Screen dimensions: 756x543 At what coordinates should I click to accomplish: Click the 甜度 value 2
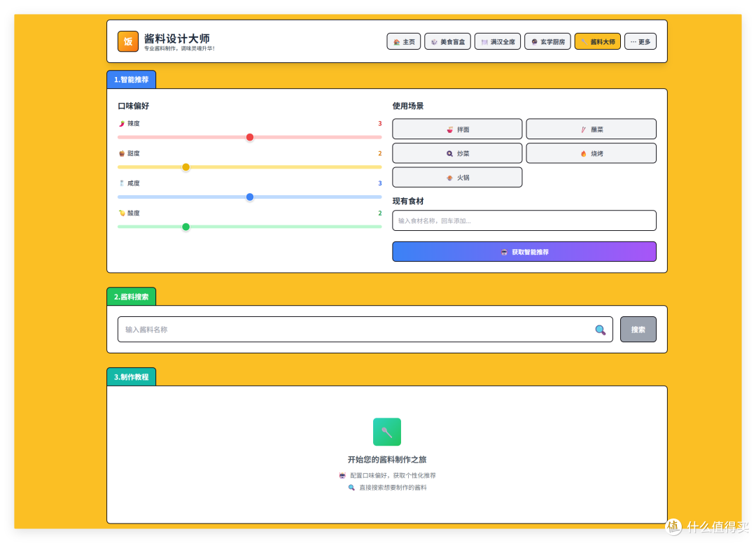[x=380, y=154]
